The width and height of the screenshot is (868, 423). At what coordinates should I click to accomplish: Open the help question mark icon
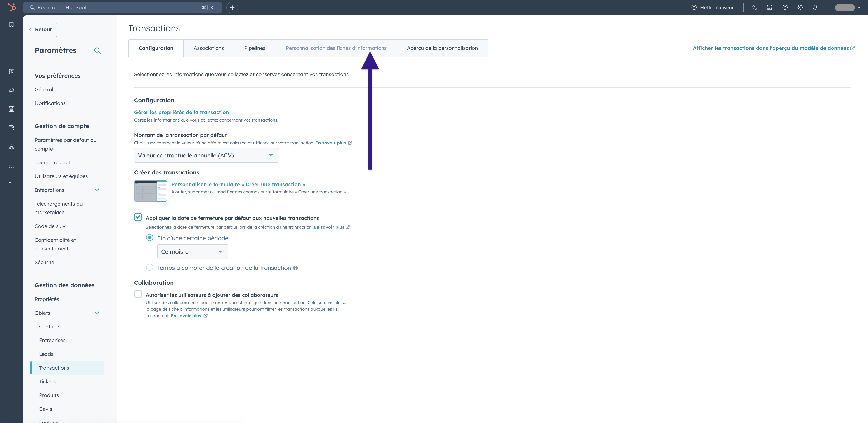coord(785,7)
